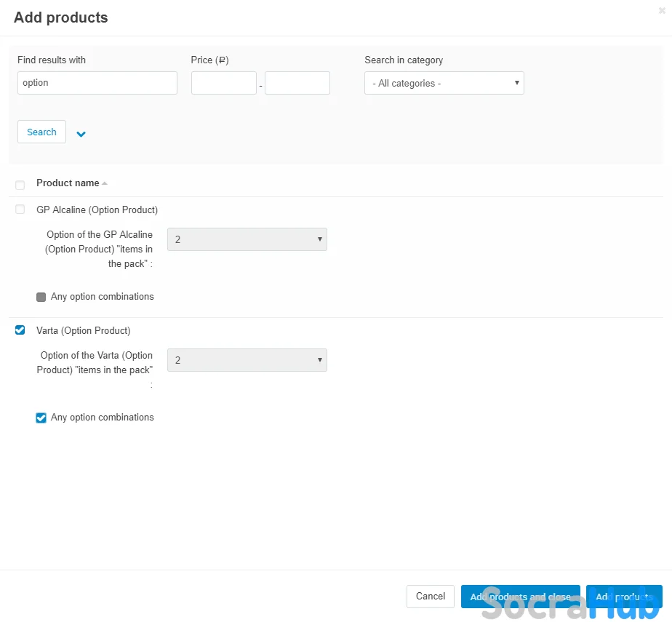672x622 pixels.
Task: Check the GP Alcaline product checkbox
Action: tap(20, 210)
